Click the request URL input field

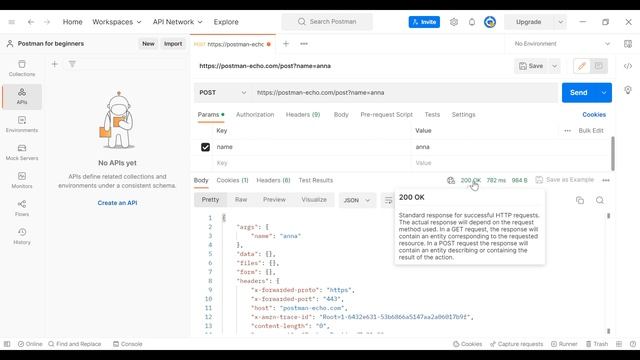(x=404, y=93)
